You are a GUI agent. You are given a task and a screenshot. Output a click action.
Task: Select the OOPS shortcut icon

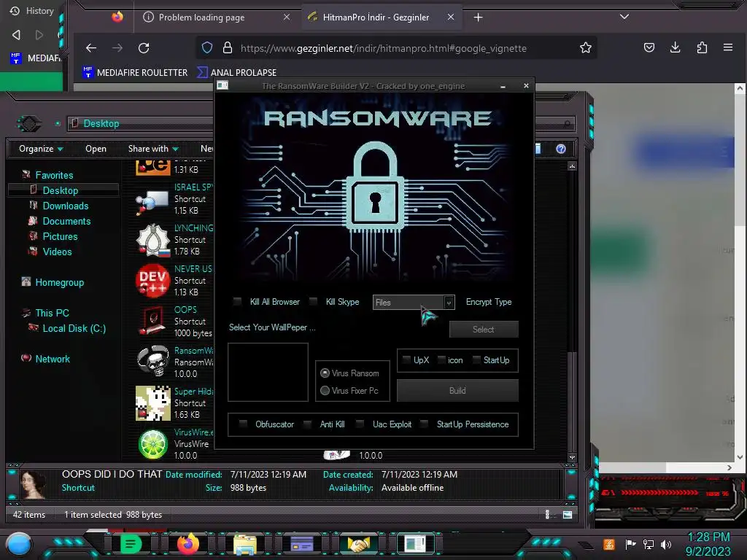[152, 322]
